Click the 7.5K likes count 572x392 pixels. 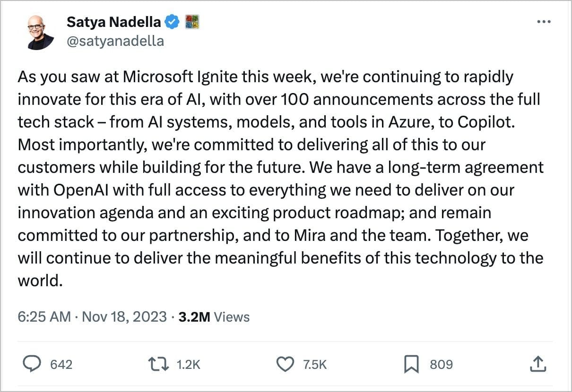[314, 365]
